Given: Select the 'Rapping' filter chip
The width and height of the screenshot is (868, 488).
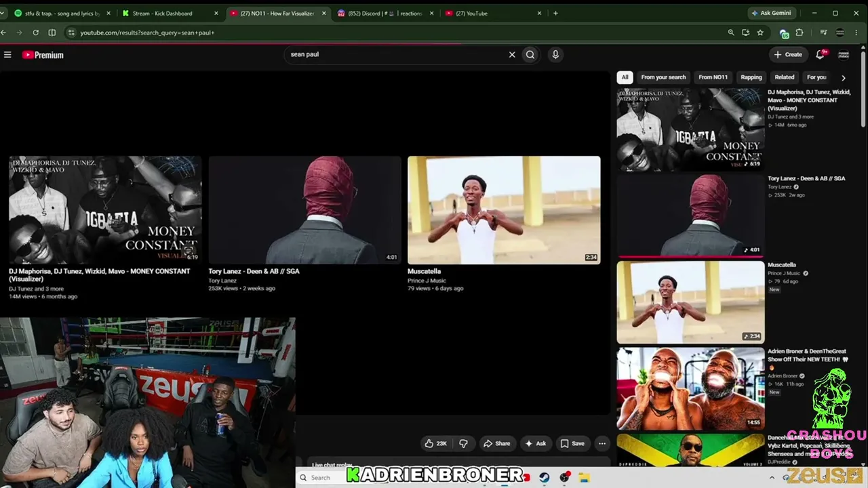Looking at the screenshot, I should tap(751, 77).
